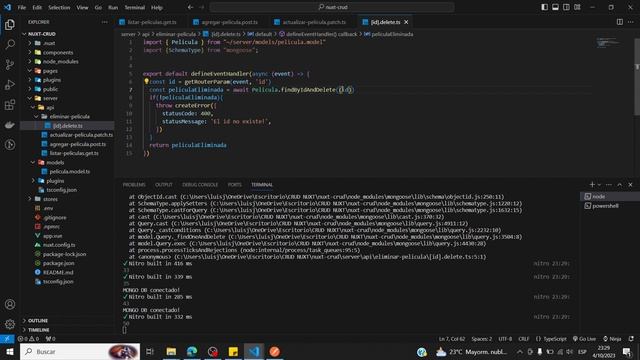This screenshot has height=360, width=640.
Task: Open Explorer panel more actions ellipsis
Action: (105, 22)
